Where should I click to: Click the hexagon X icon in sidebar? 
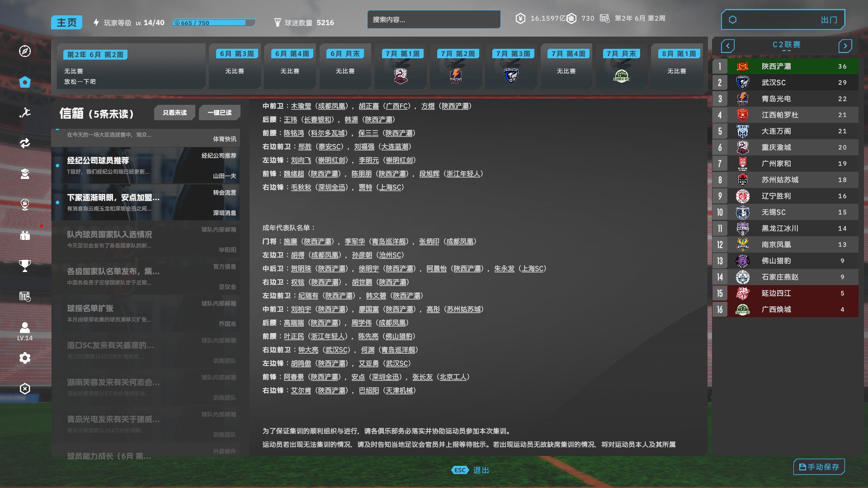(x=25, y=389)
